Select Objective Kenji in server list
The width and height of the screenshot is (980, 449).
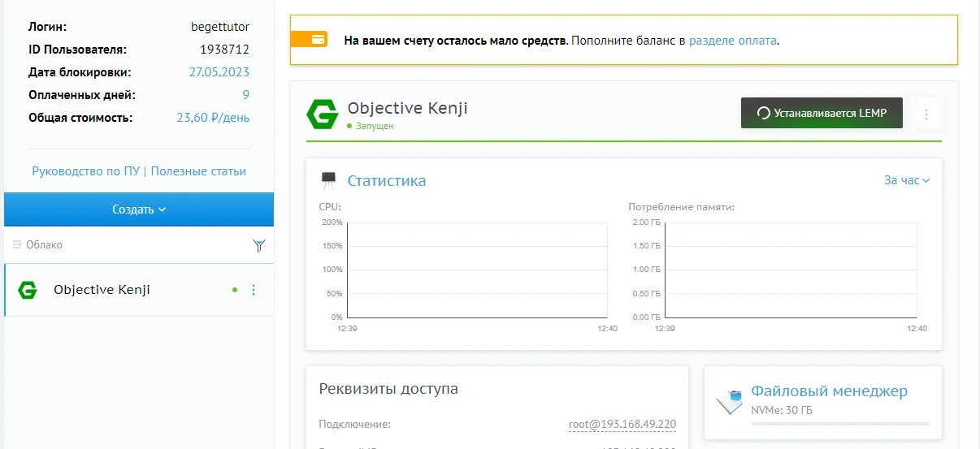(x=139, y=290)
